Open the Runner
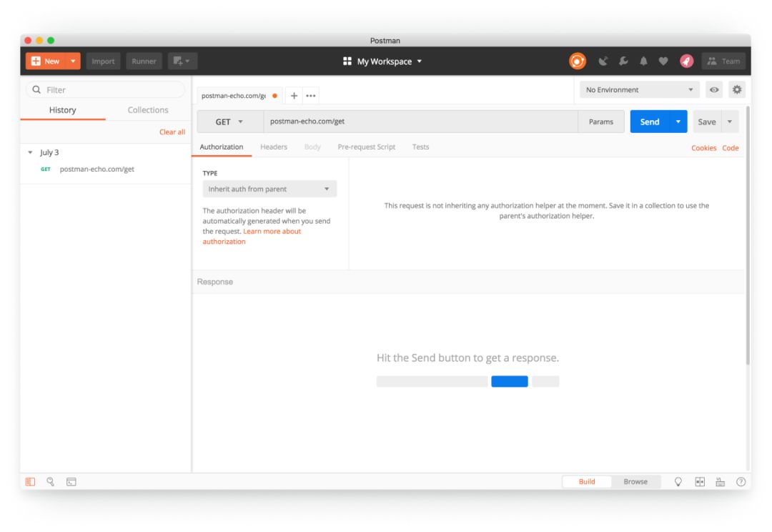772x532 pixels. tap(144, 61)
